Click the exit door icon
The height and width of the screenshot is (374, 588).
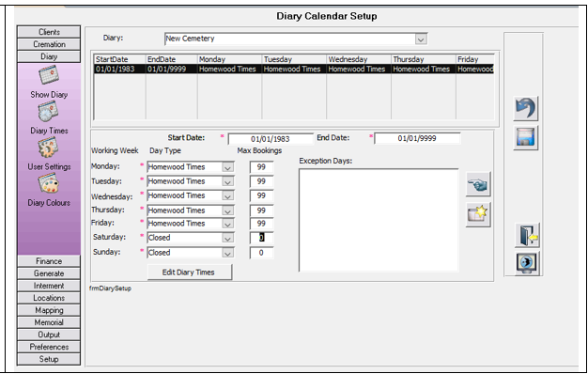[527, 235]
